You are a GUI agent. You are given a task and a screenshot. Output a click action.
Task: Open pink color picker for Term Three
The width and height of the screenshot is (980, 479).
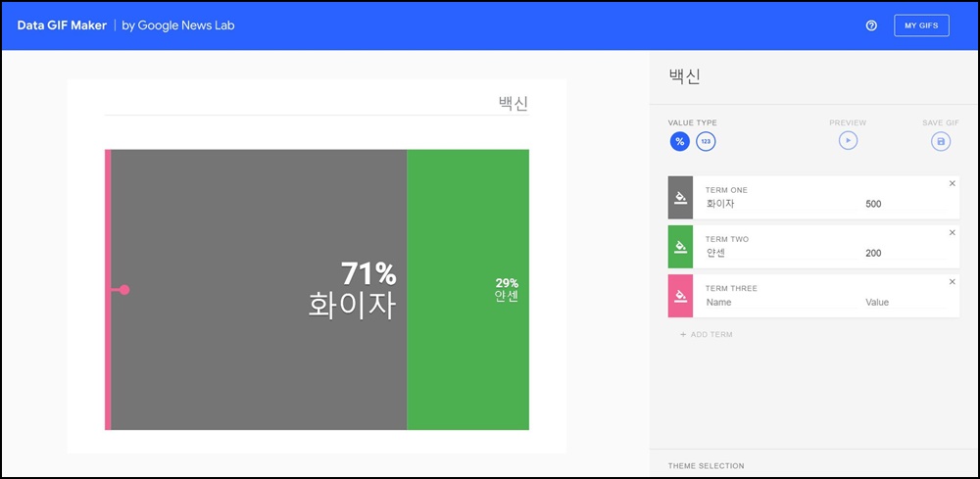coord(680,296)
